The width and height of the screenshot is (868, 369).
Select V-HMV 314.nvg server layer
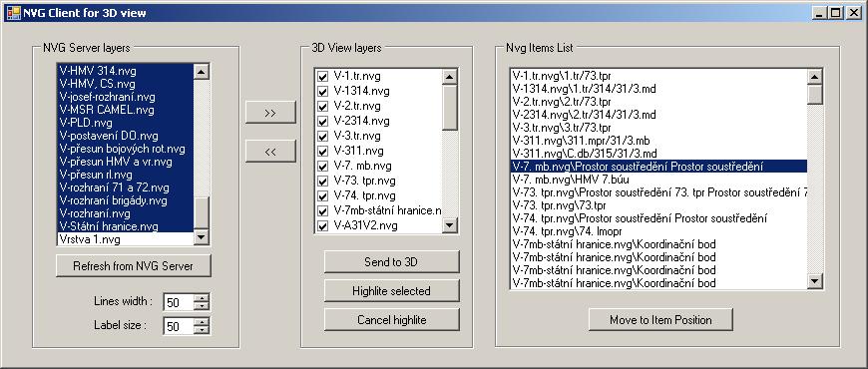[x=126, y=71]
